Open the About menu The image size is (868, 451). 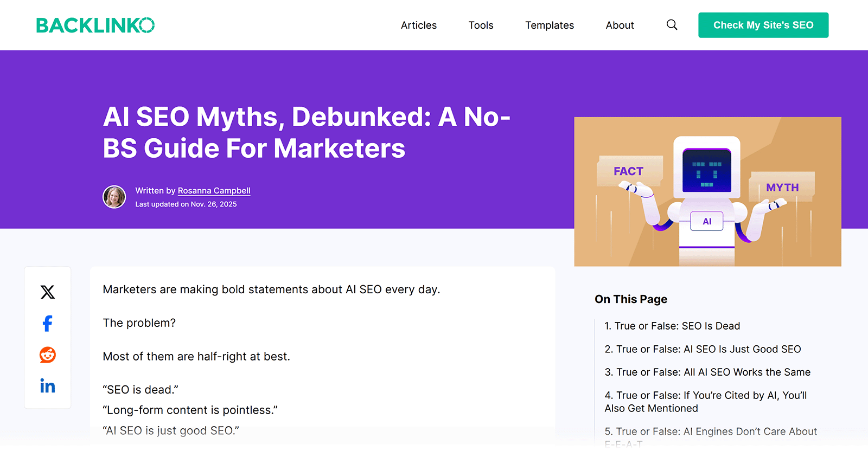[620, 25]
